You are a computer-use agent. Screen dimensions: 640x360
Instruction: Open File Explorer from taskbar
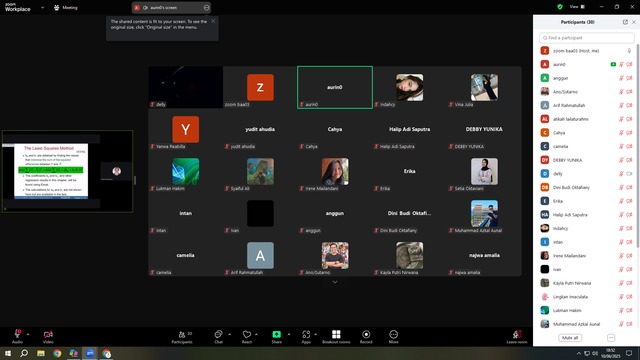click(x=41, y=353)
